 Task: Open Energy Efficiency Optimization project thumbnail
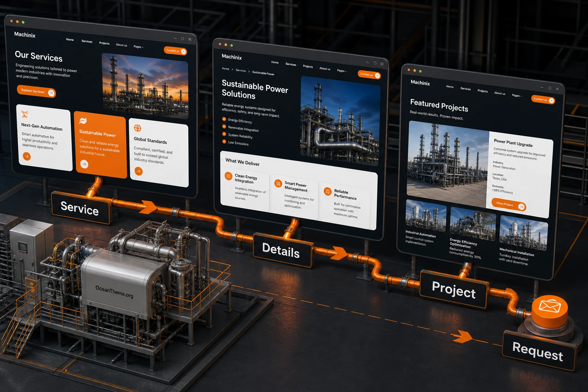pyautogui.click(x=473, y=224)
